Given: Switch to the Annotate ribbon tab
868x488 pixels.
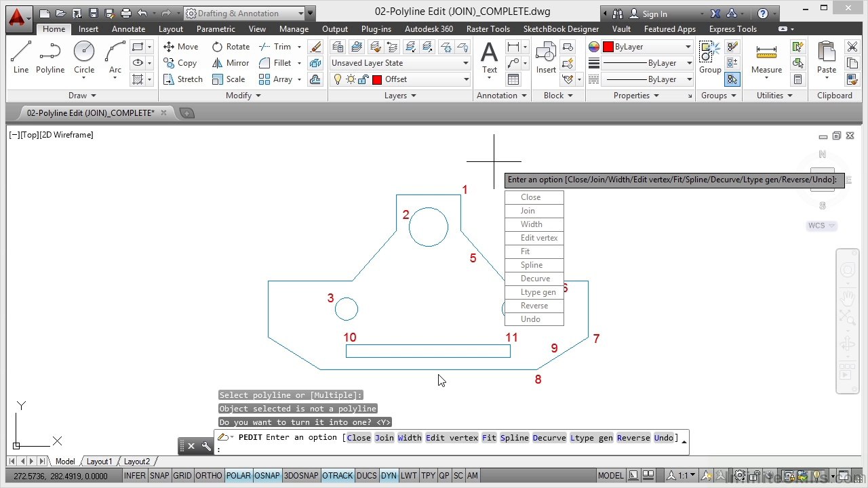Looking at the screenshot, I should [128, 29].
